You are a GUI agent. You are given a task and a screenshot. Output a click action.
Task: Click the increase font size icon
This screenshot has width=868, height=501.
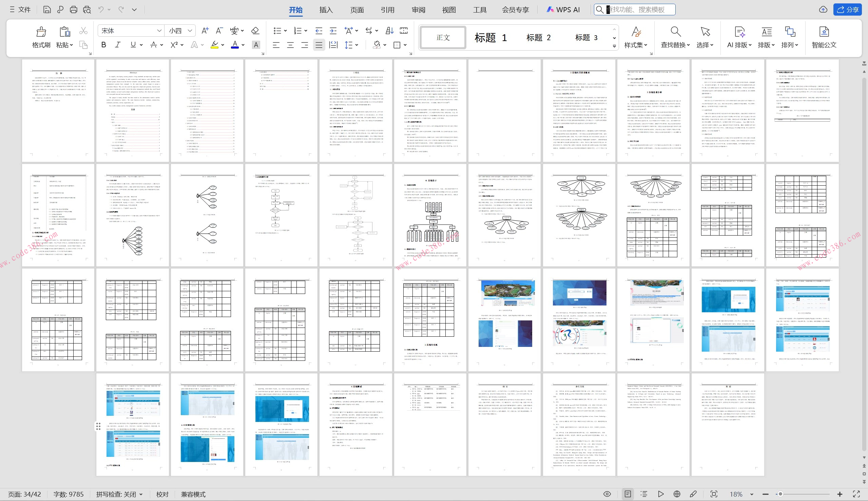[205, 31]
